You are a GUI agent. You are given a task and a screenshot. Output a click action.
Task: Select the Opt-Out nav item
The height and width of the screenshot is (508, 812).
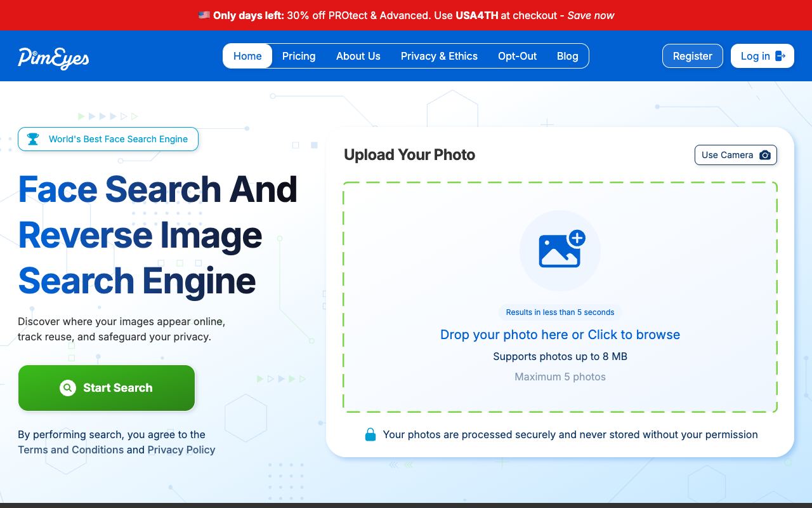point(517,56)
